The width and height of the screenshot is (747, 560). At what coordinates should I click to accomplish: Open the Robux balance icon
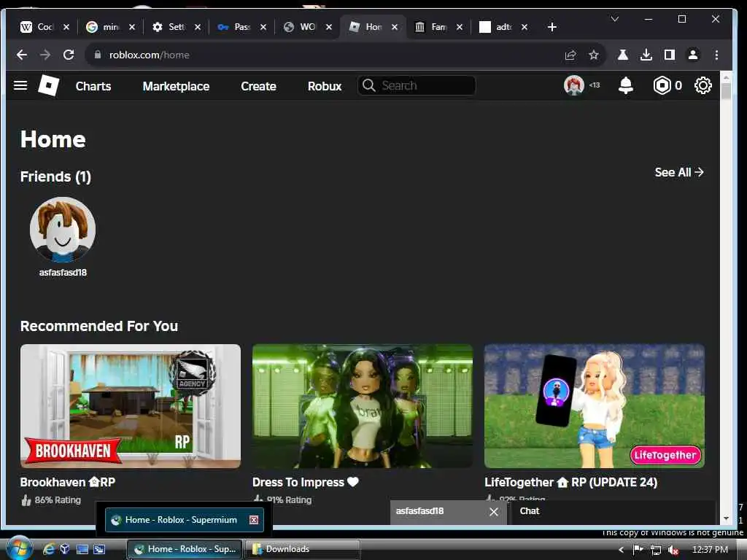pos(662,86)
